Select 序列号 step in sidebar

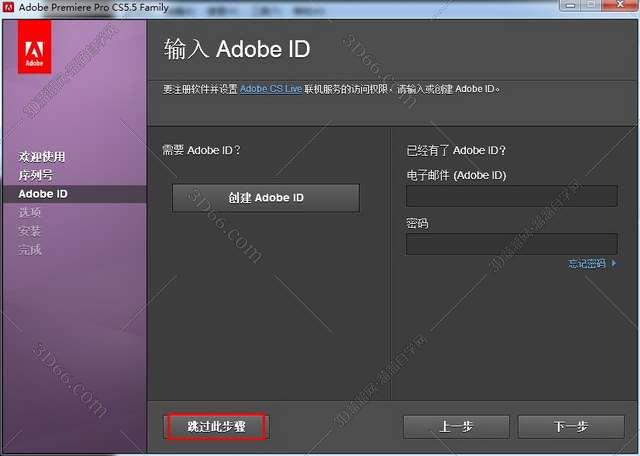point(36,175)
